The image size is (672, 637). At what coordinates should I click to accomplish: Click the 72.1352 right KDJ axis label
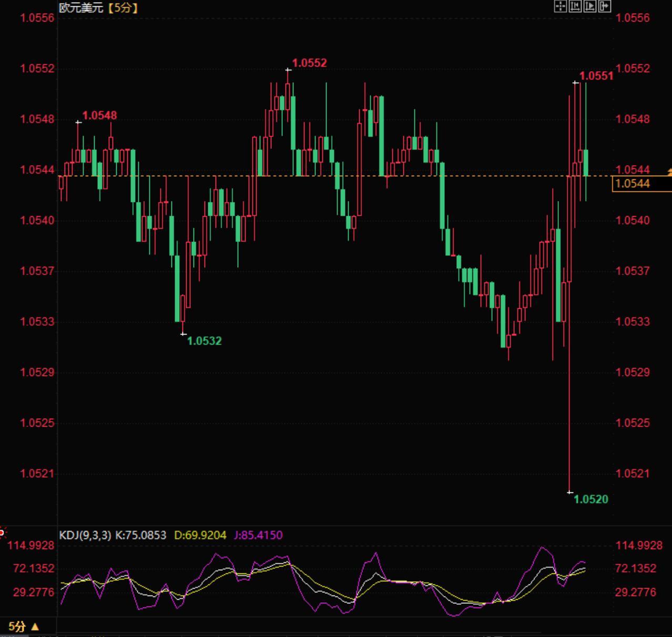636,569
